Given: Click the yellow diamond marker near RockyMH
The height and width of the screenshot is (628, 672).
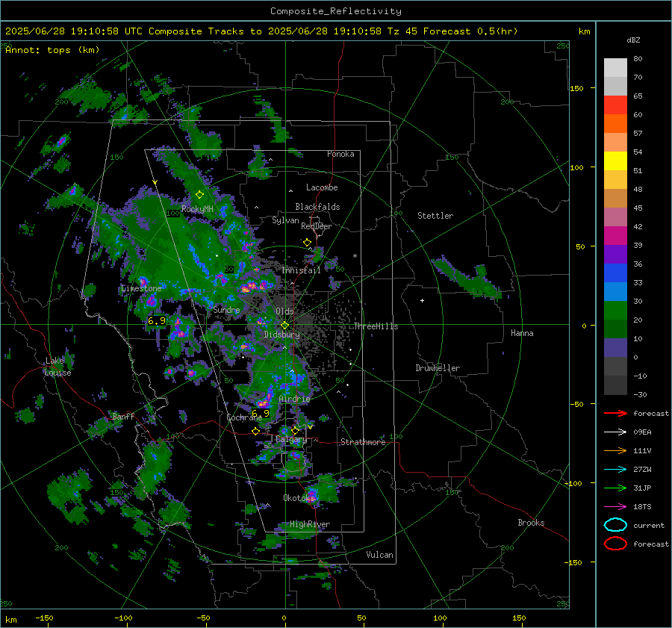Looking at the screenshot, I should [199, 195].
